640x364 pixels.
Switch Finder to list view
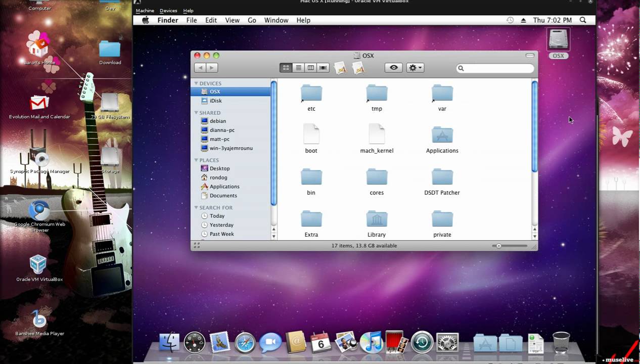[x=298, y=68]
